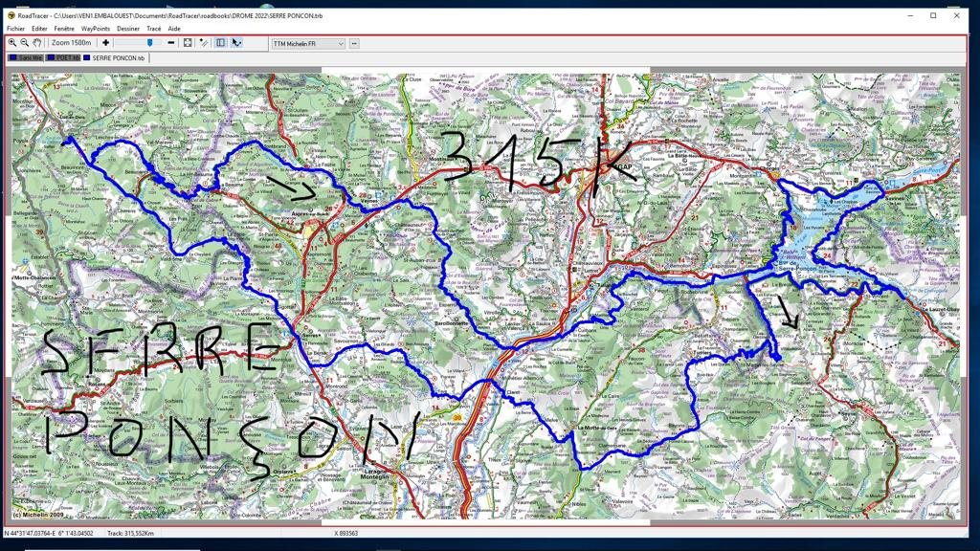Open the Editer menu

(39, 29)
